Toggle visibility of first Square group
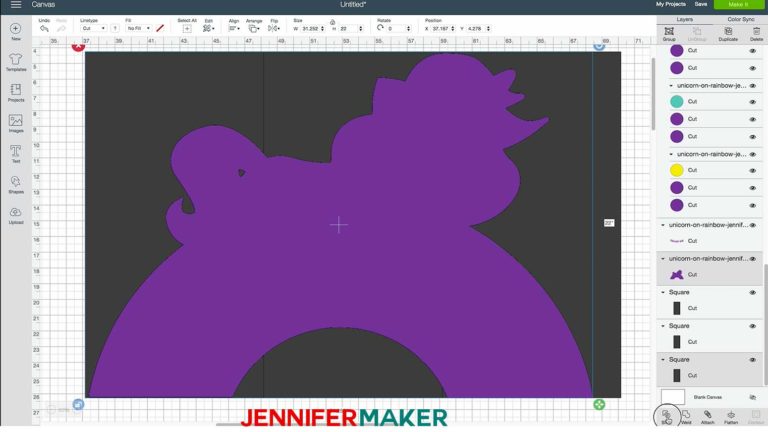 tap(753, 292)
